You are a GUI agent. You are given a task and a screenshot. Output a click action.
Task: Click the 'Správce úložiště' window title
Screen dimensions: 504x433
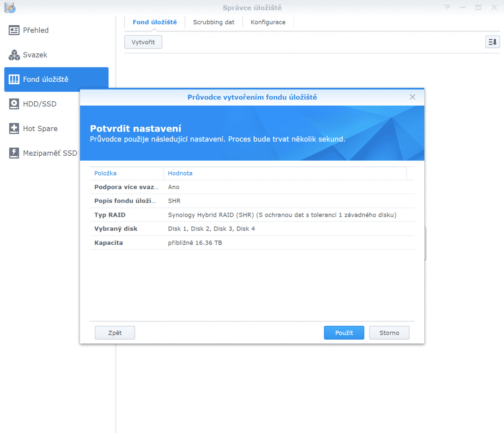(x=252, y=8)
